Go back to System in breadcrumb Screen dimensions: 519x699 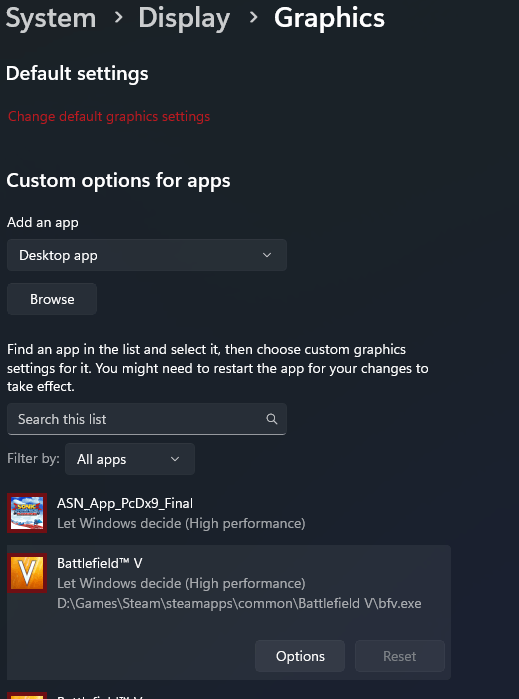click(x=51, y=18)
